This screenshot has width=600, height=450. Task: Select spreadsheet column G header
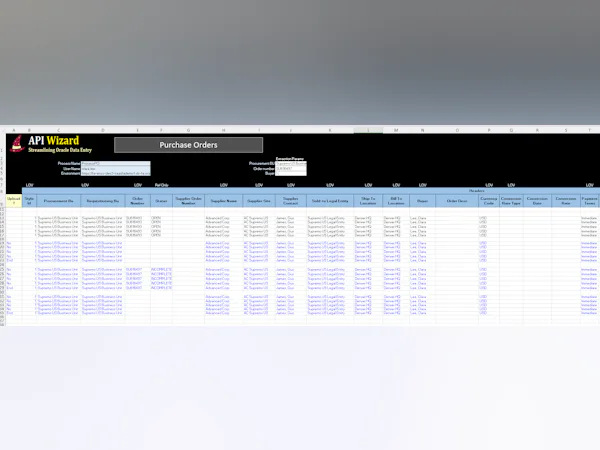point(188,130)
